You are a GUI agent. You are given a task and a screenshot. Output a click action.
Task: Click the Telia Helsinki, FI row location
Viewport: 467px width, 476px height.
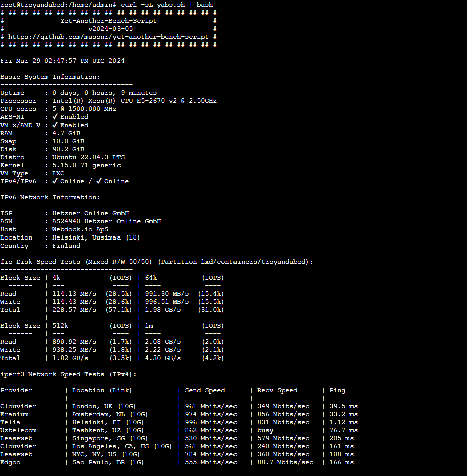(x=108, y=422)
